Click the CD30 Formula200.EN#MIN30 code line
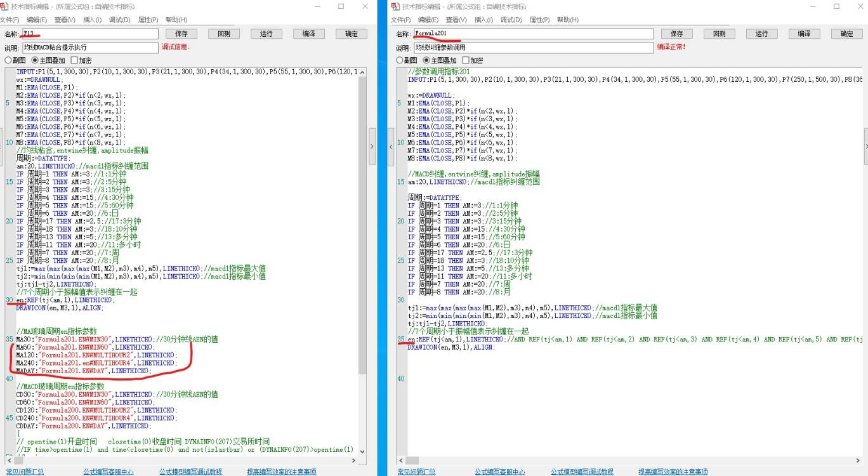 click(x=117, y=394)
